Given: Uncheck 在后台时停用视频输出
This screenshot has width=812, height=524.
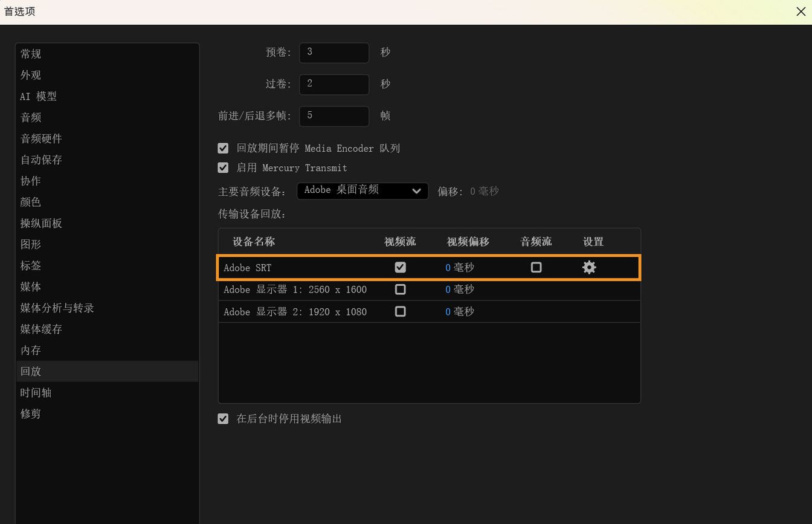Looking at the screenshot, I should (x=223, y=418).
